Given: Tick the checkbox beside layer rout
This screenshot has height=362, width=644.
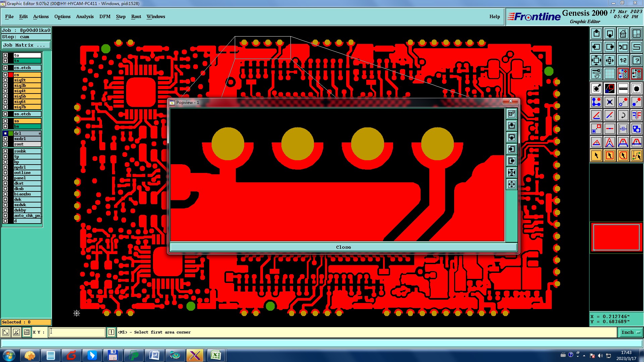Looking at the screenshot, I should pyautogui.click(x=5, y=144).
